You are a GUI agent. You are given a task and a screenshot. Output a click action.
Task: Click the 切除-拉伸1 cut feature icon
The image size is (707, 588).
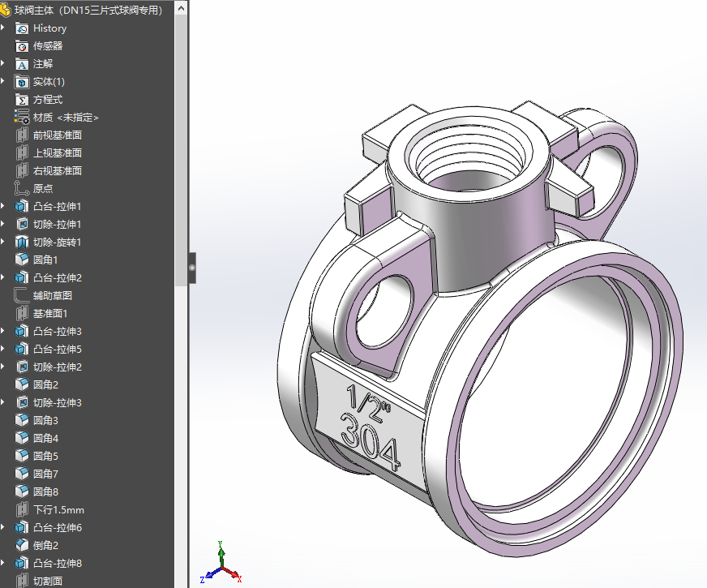[22, 224]
